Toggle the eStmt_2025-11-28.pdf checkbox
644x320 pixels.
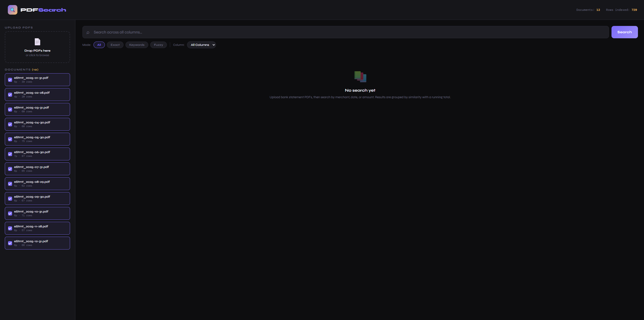(x=10, y=228)
